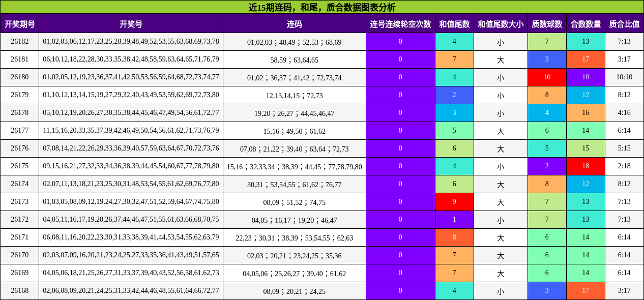This screenshot has height=300, width=644.
Task: Click the 和值尾数 column header
Action: pyautogui.click(x=454, y=24)
